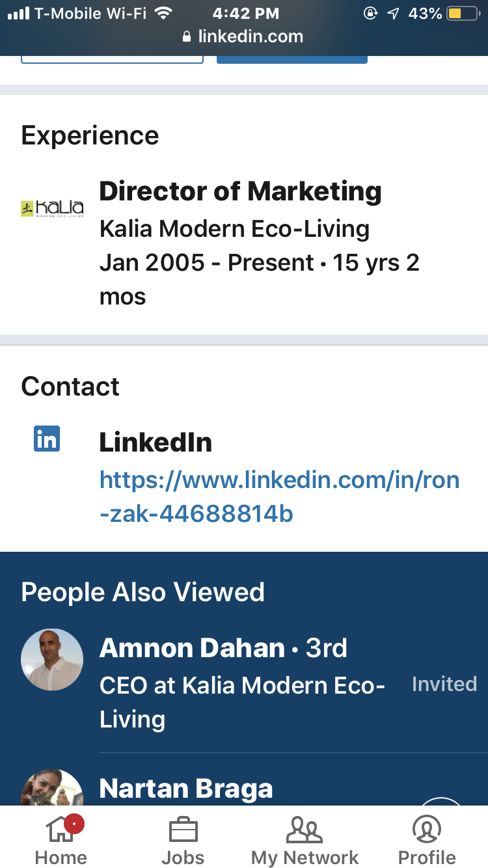
Task: Open the Jobs briefcase icon
Action: [183, 830]
